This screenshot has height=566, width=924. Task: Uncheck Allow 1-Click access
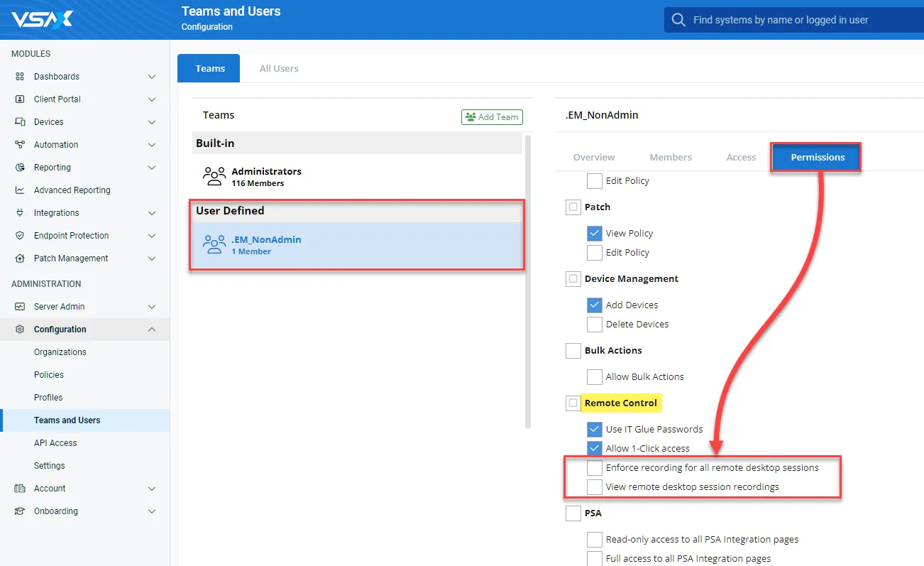595,449
